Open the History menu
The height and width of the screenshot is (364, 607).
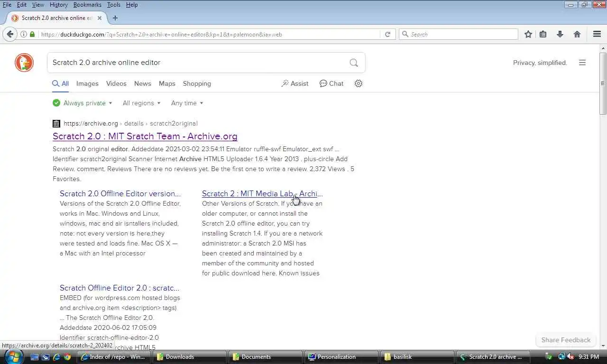58,5
